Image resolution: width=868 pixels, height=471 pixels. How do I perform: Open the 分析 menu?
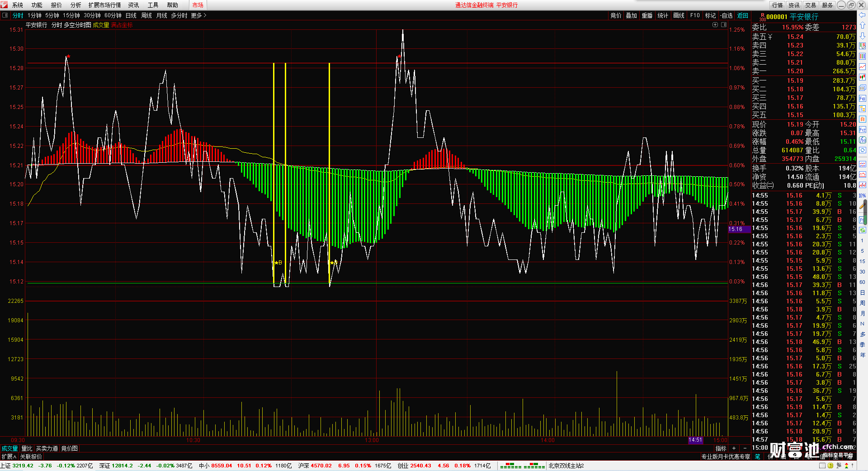[x=75, y=5]
